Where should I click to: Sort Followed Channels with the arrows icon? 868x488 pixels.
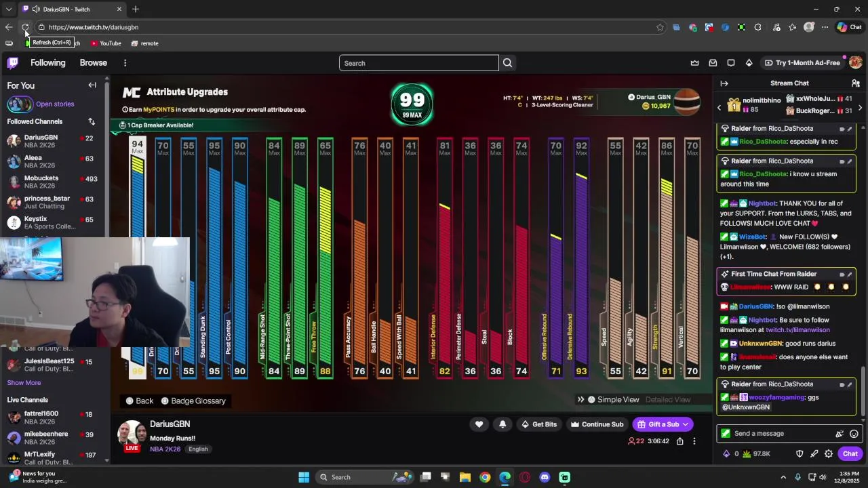click(x=92, y=121)
